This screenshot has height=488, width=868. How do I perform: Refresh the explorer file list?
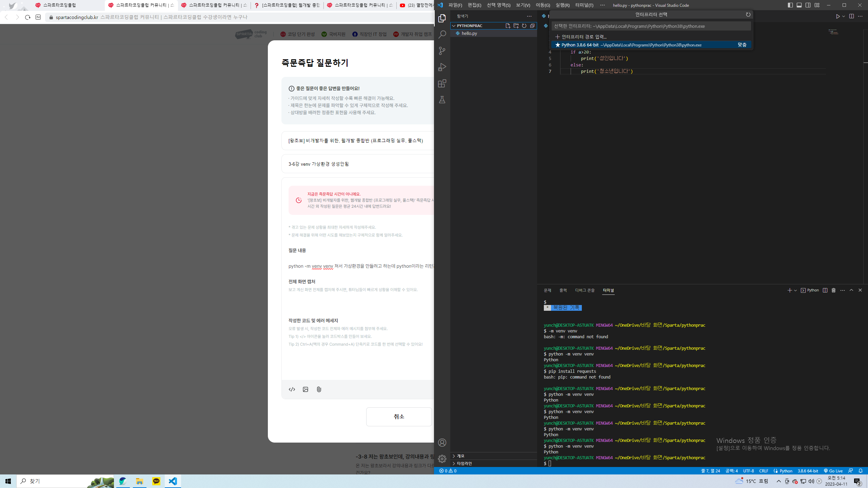(524, 26)
